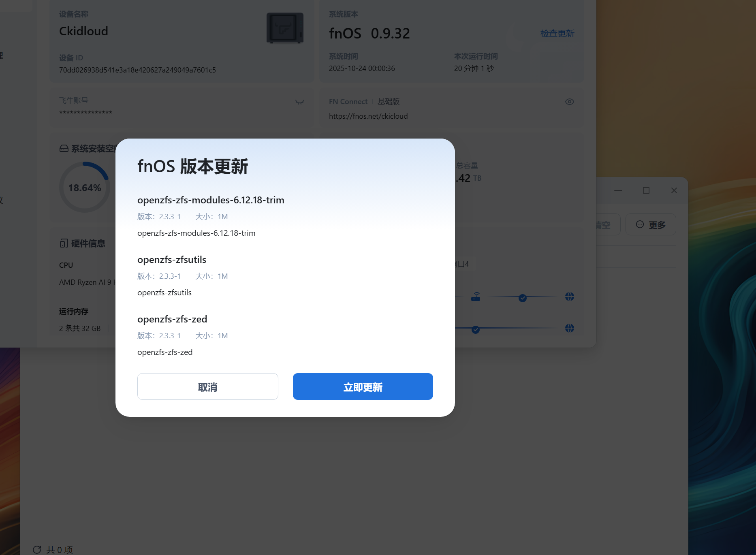The height and width of the screenshot is (555, 756).
Task: Click the uptime value 20 分钟 1 秒
Action: (474, 68)
